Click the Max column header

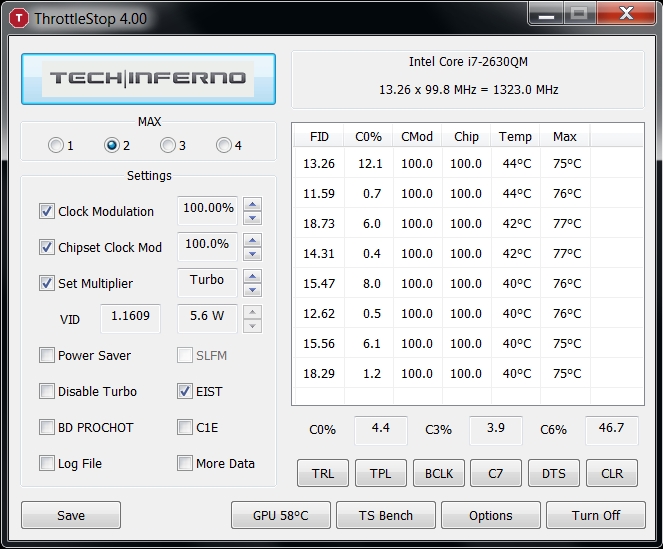[x=564, y=136]
